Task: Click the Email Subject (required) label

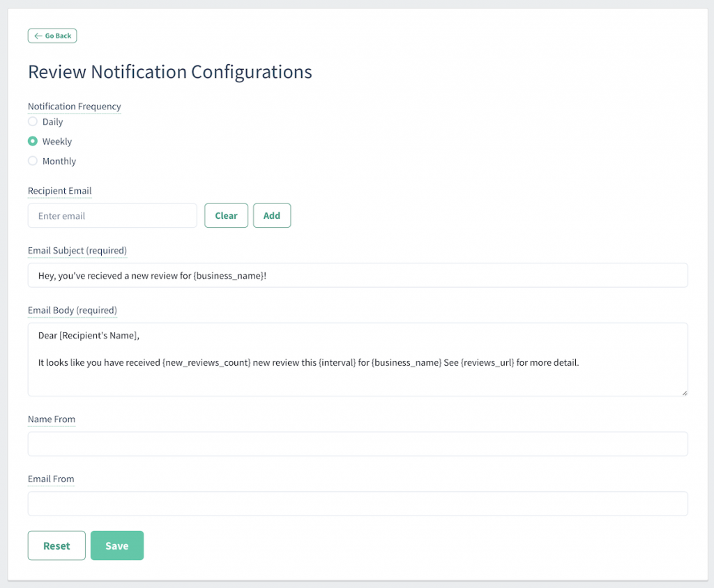Action: coord(77,251)
